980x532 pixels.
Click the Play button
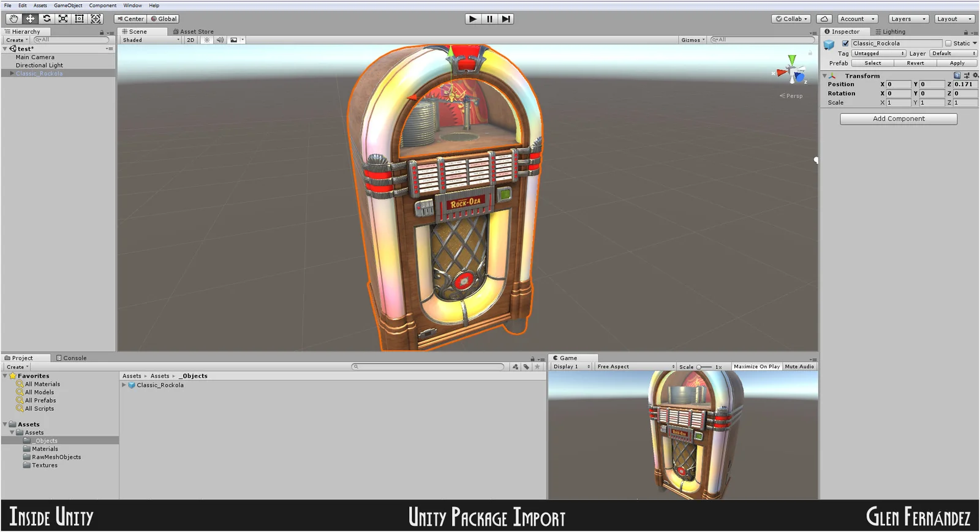[x=473, y=19]
